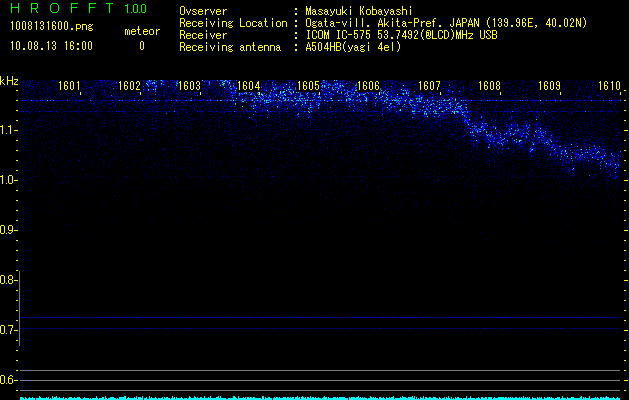Image resolution: width=629 pixels, height=400 pixels.
Task: Click the 1605 time marker
Action: (x=308, y=86)
